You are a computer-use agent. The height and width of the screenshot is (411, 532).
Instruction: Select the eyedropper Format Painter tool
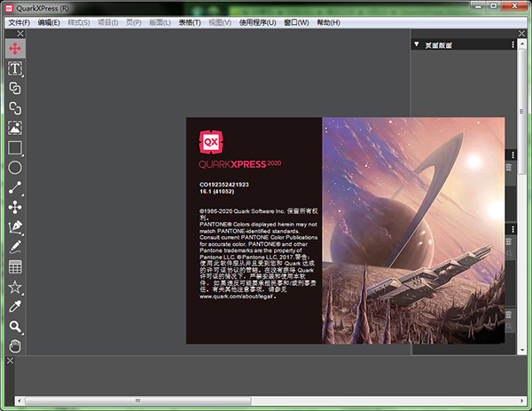click(x=15, y=306)
